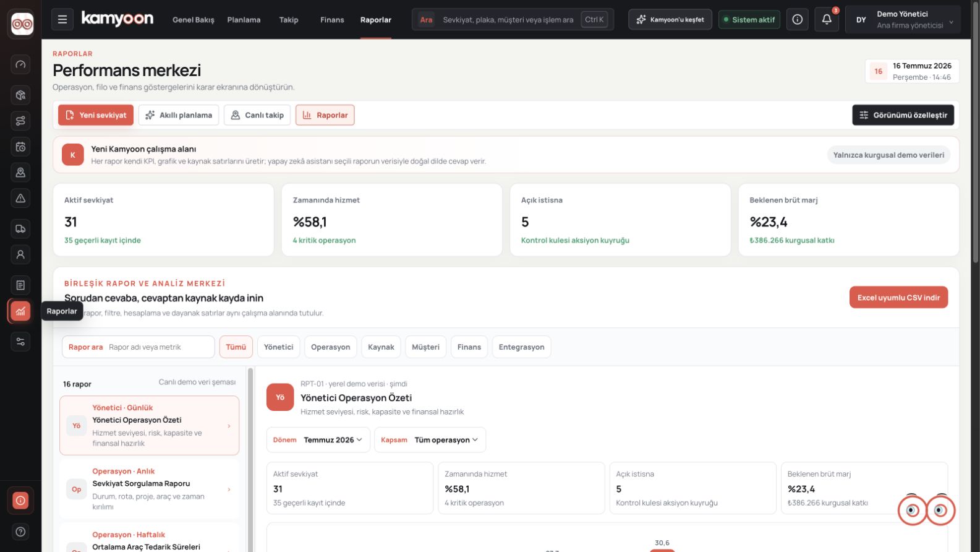
Task: Click the info circle icon in top bar
Action: click(x=798, y=20)
